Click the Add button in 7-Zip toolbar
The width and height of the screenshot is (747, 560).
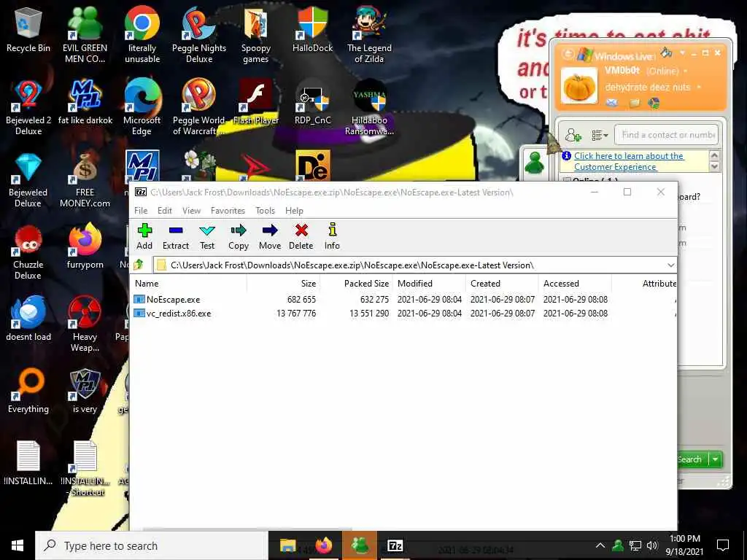144,237
